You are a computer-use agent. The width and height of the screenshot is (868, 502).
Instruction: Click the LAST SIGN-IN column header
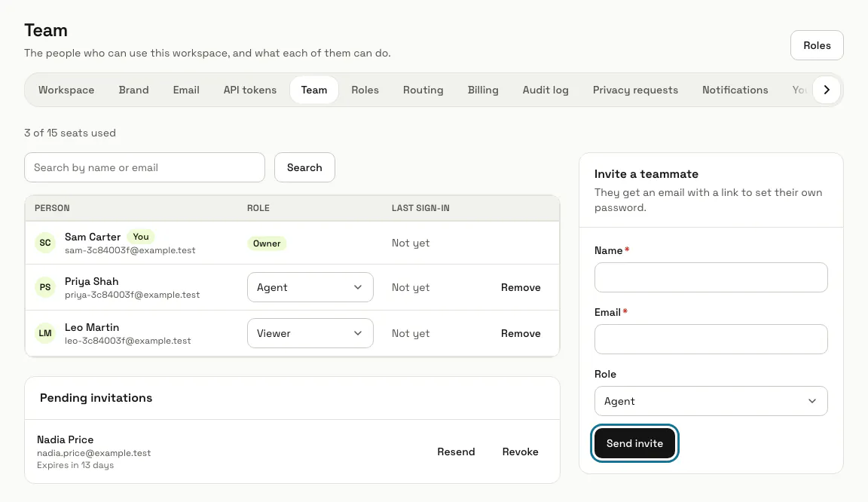pyautogui.click(x=420, y=208)
